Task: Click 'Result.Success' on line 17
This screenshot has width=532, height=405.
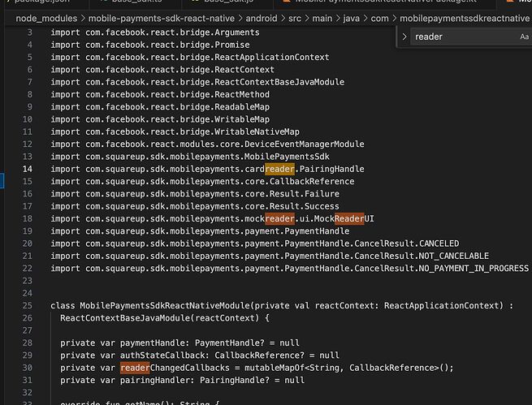Action: pos(305,206)
